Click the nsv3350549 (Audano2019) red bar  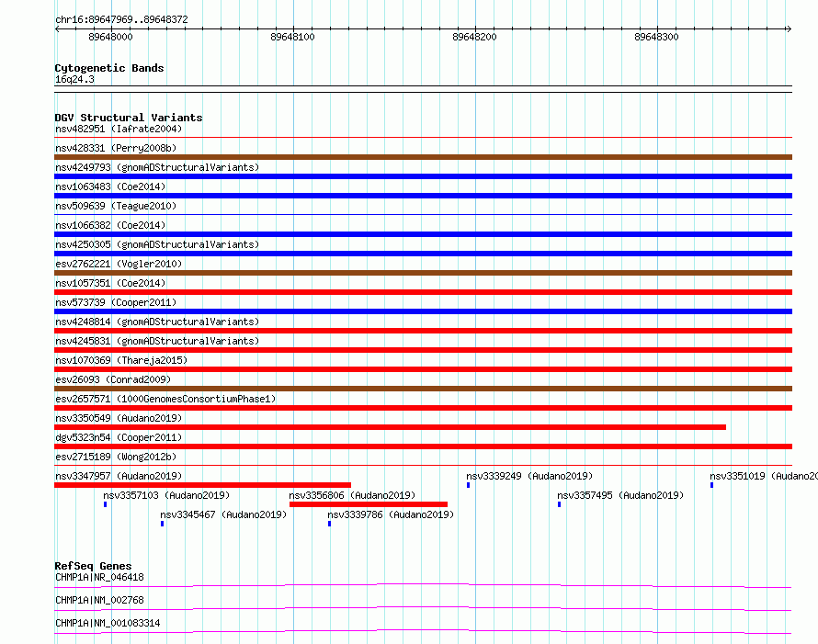pos(391,427)
